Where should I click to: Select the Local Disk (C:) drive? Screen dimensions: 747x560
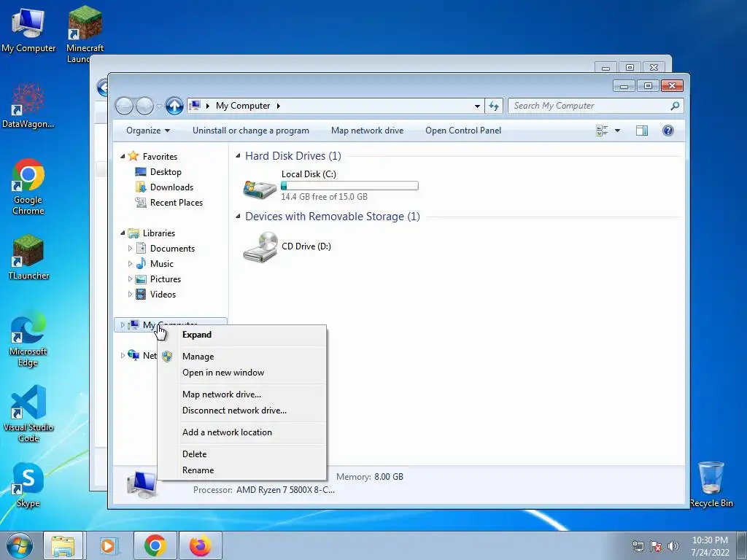[x=330, y=186]
